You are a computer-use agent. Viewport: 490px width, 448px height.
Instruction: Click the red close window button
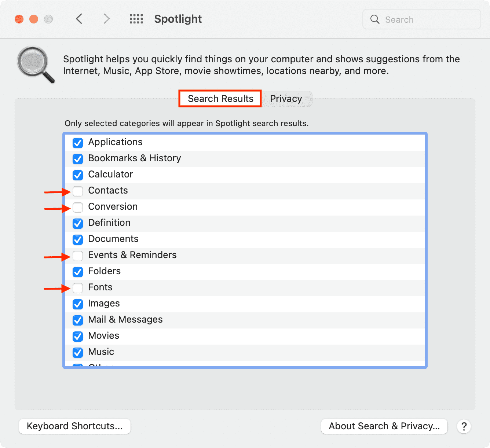click(x=19, y=19)
